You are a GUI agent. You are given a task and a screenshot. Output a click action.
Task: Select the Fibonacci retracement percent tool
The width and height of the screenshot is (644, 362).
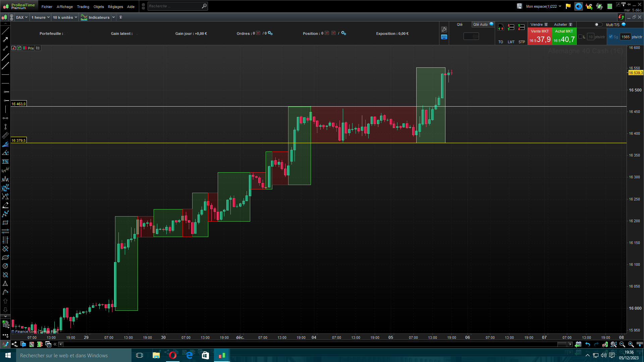point(5,162)
